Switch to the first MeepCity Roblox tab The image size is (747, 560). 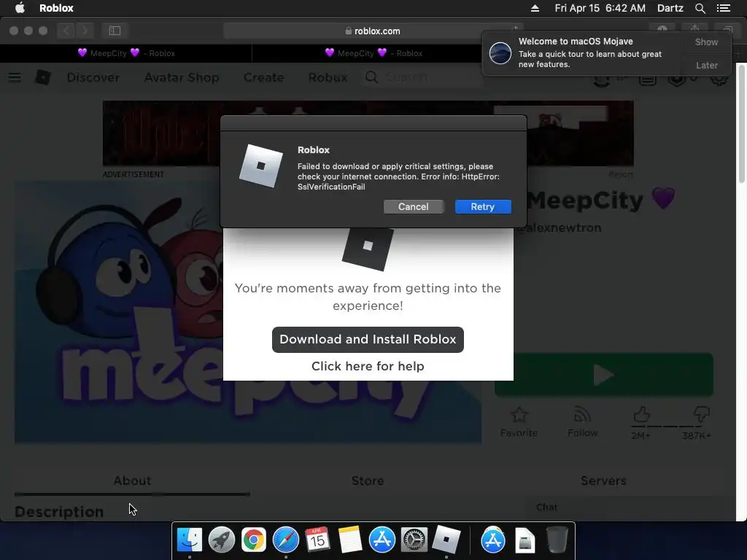[126, 52]
